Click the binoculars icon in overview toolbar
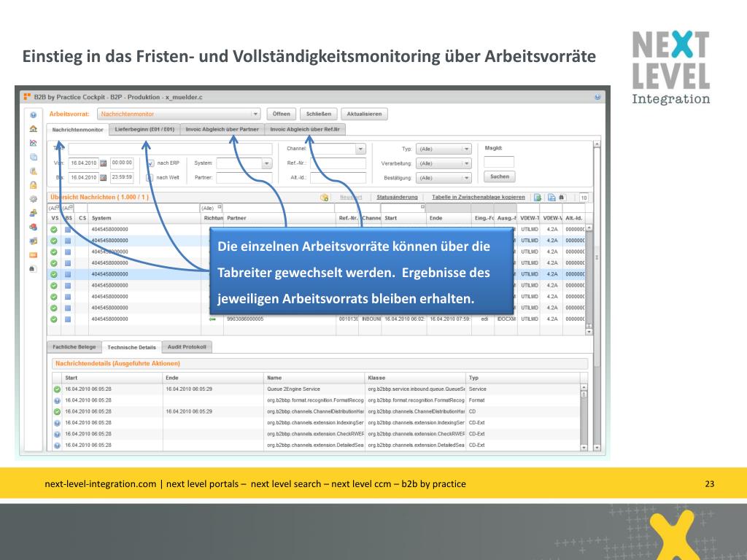747x560 pixels. click(562, 197)
